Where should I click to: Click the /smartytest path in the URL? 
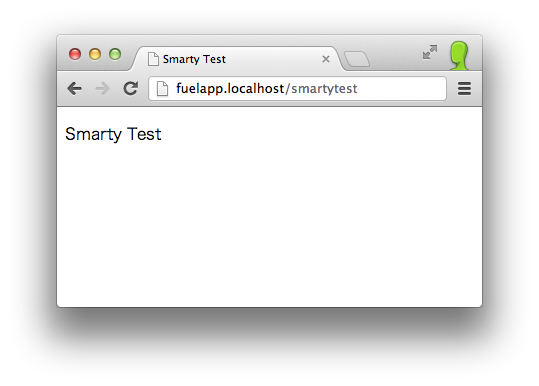(x=321, y=89)
